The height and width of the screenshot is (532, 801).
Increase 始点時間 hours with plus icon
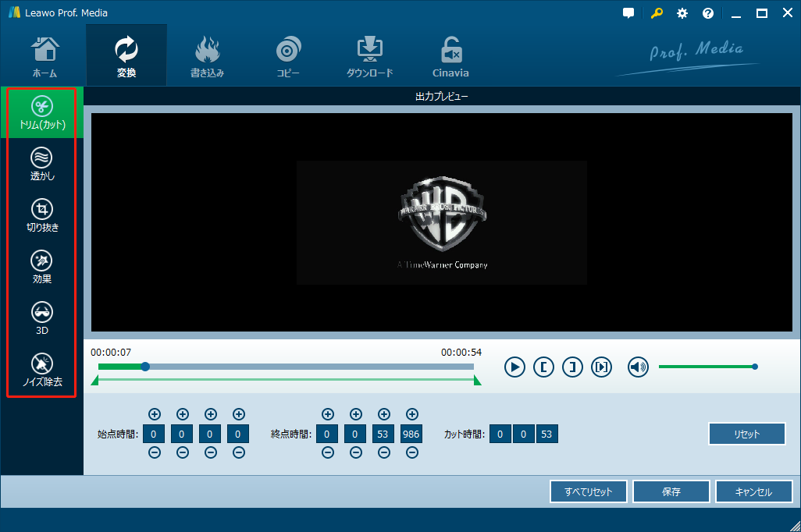click(x=155, y=414)
